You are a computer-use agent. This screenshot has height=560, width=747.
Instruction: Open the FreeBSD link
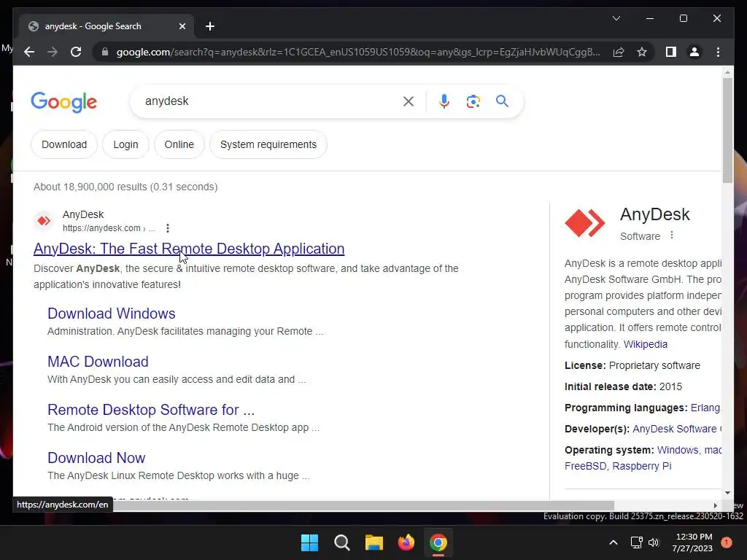click(586, 466)
